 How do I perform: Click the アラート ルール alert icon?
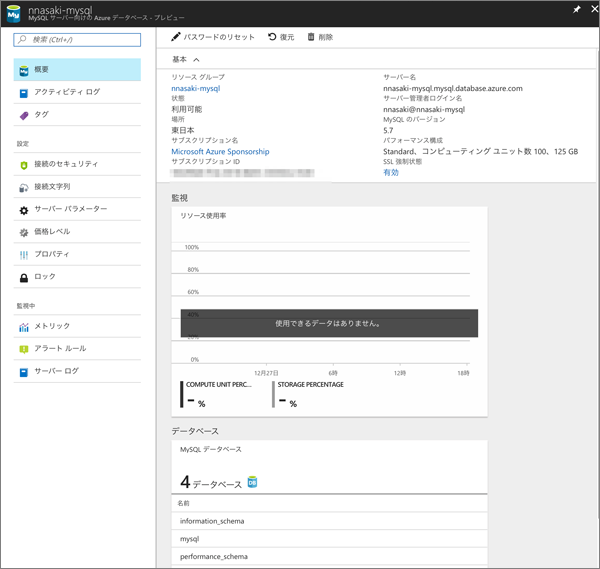coord(24,349)
